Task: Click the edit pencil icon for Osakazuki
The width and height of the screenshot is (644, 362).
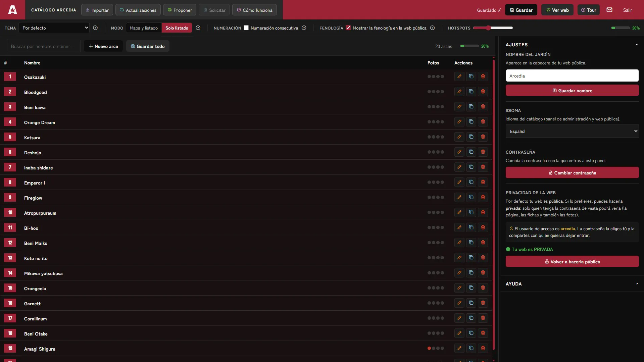Action: point(459,76)
